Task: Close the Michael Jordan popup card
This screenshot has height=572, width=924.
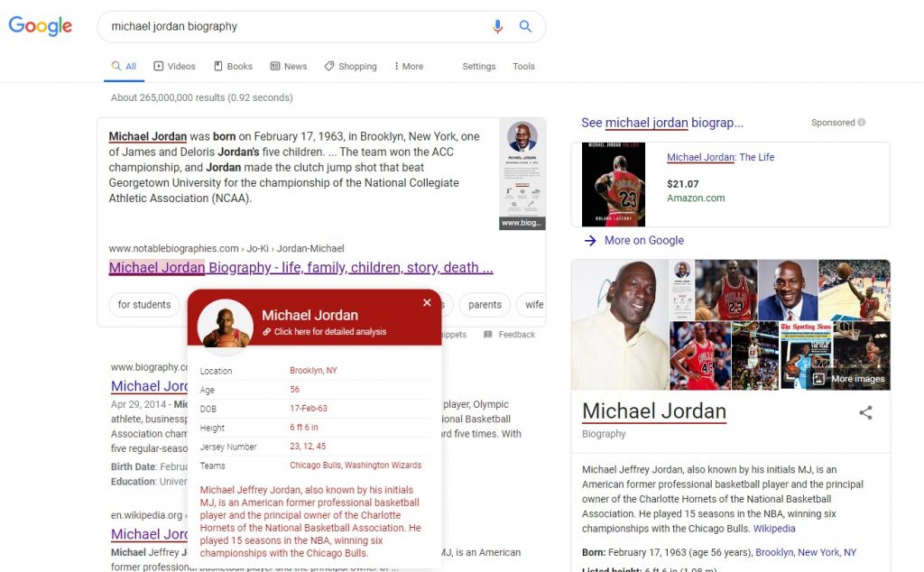Action: [x=427, y=303]
